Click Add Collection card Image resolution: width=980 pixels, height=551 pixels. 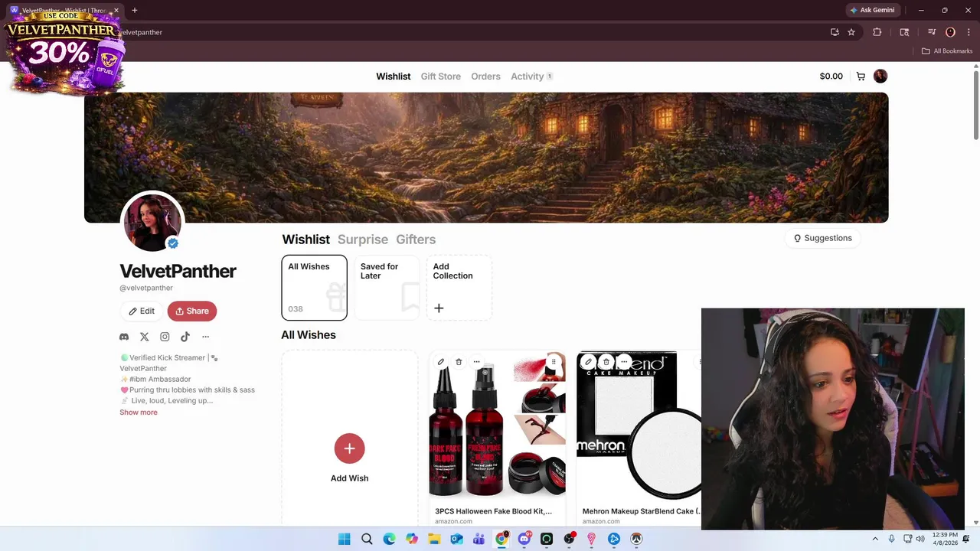pos(459,288)
